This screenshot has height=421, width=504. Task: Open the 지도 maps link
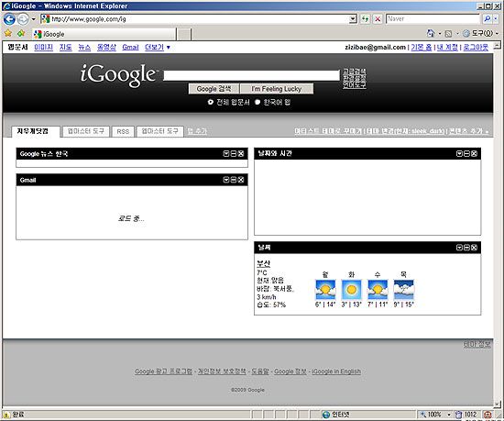66,48
